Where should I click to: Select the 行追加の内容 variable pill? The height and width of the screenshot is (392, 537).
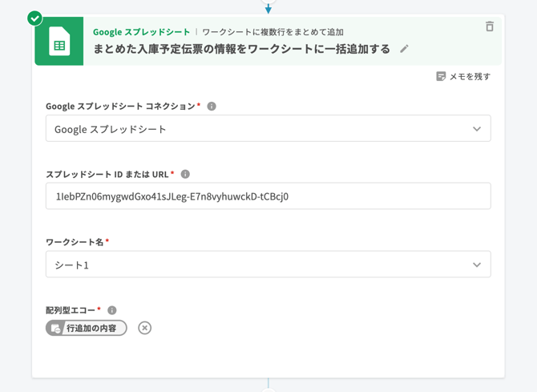87,328
